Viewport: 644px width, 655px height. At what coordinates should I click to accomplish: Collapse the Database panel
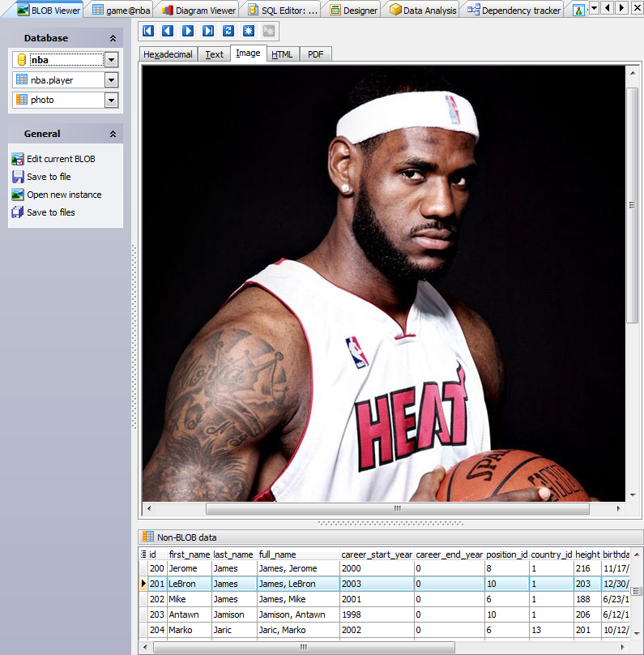(113, 39)
